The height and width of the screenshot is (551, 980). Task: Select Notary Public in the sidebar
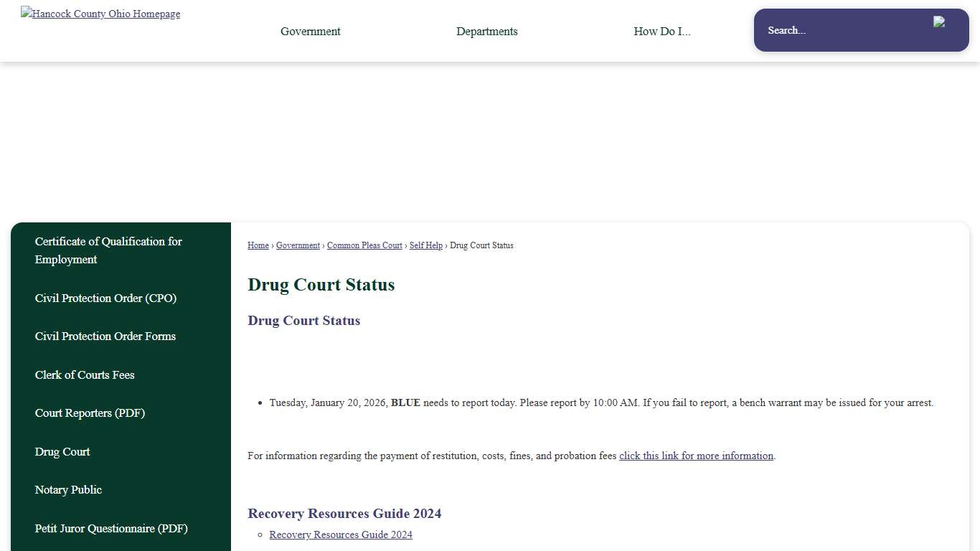68,490
